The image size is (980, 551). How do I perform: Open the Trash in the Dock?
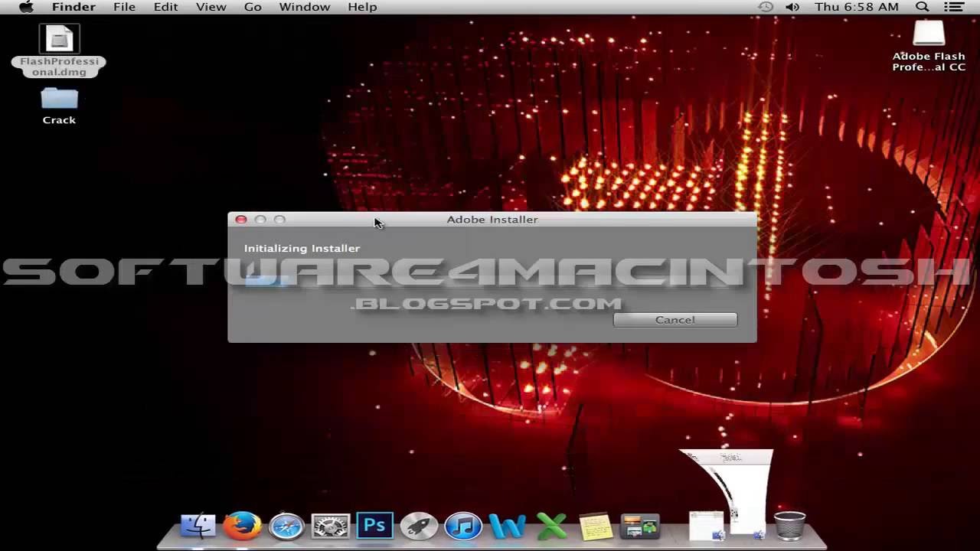[789, 526]
